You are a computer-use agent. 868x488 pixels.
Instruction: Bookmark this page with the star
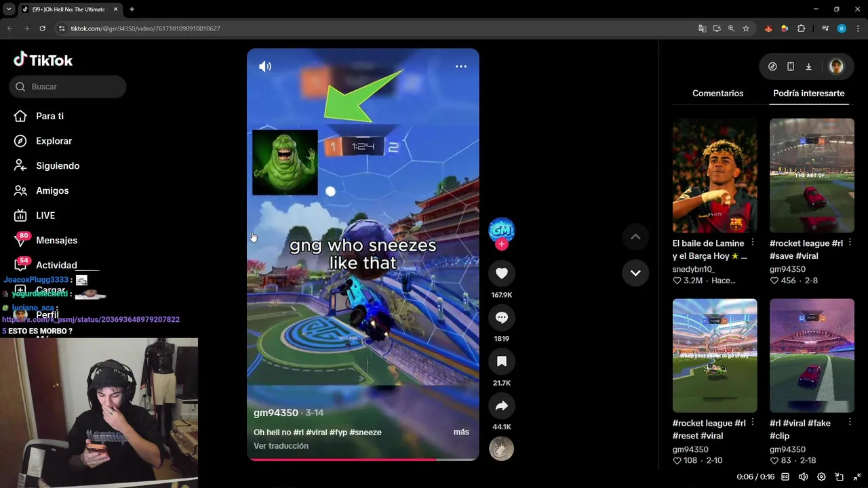click(746, 28)
